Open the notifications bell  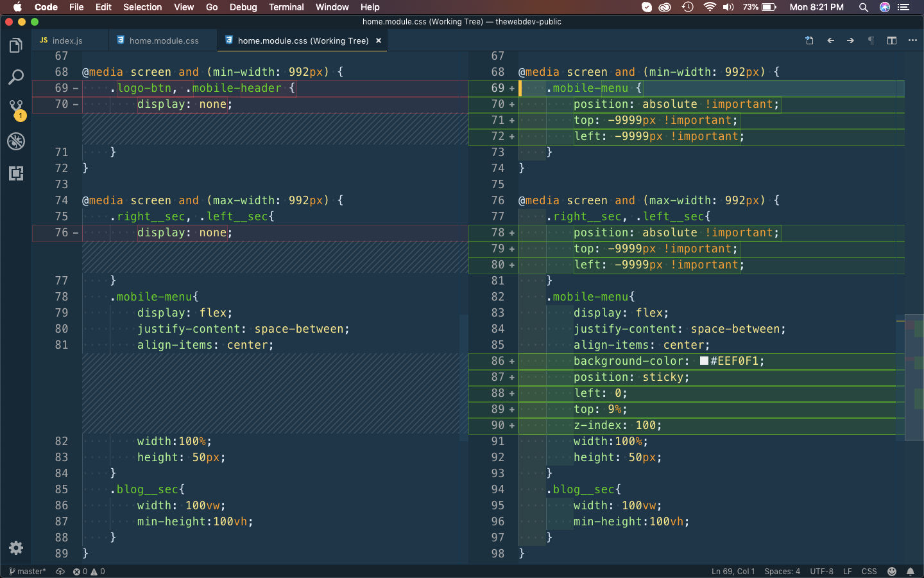click(911, 572)
